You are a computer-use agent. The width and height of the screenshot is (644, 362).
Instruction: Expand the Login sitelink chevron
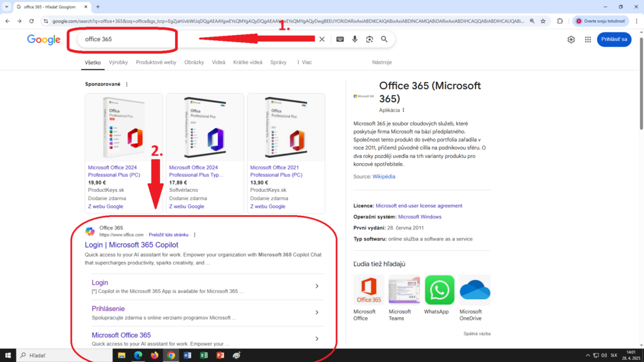tap(317, 286)
